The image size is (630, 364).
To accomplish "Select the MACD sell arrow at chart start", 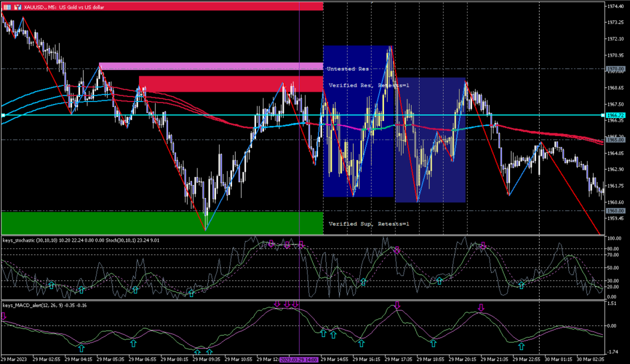I will [4, 317].
